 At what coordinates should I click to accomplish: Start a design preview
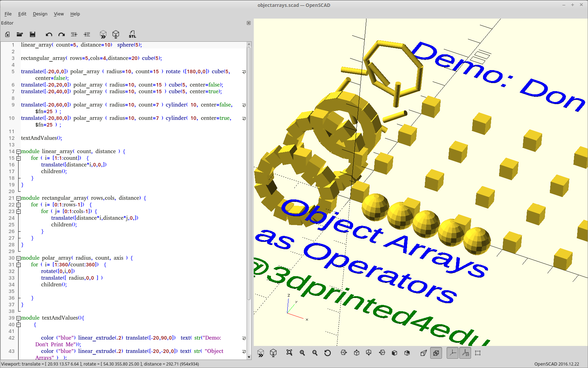tap(103, 34)
